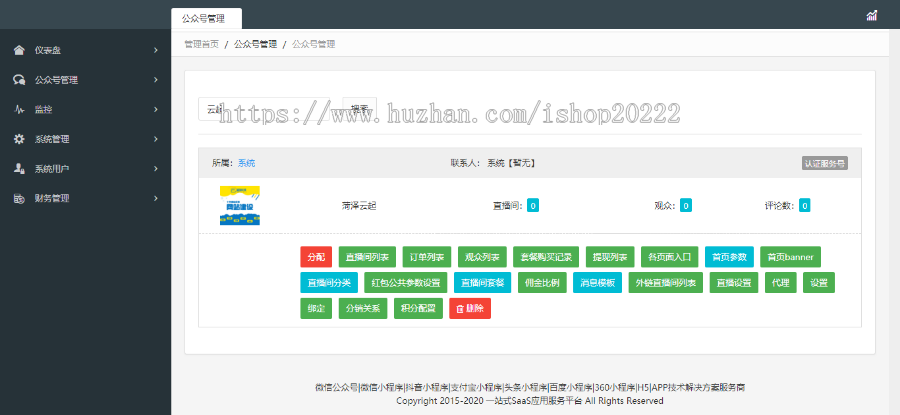
Task: Click the blue 直播间分类 button
Action: click(329, 283)
